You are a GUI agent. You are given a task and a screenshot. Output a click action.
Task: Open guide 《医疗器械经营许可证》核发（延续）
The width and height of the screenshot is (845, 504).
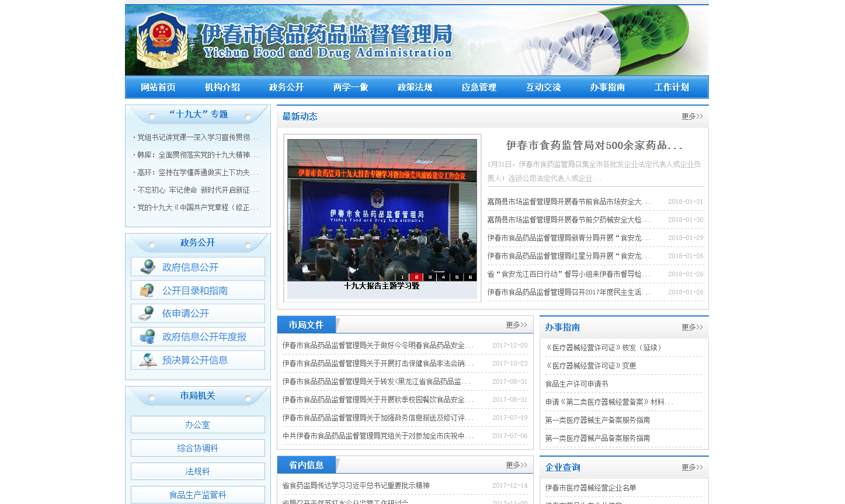(x=604, y=347)
